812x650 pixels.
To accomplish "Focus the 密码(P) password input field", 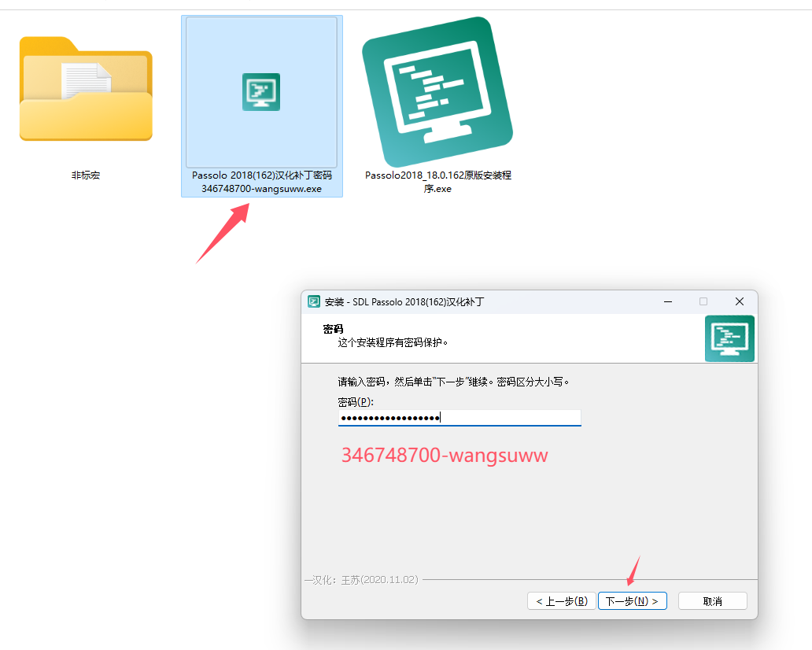I will (x=460, y=417).
